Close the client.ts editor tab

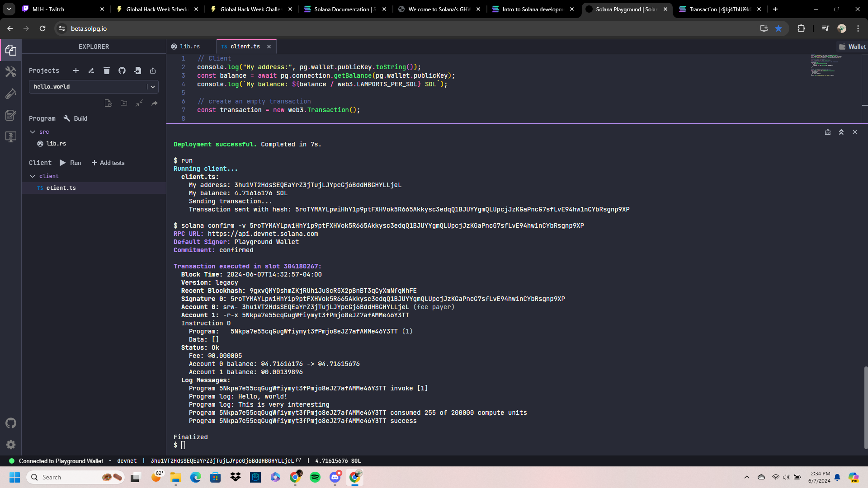point(269,47)
